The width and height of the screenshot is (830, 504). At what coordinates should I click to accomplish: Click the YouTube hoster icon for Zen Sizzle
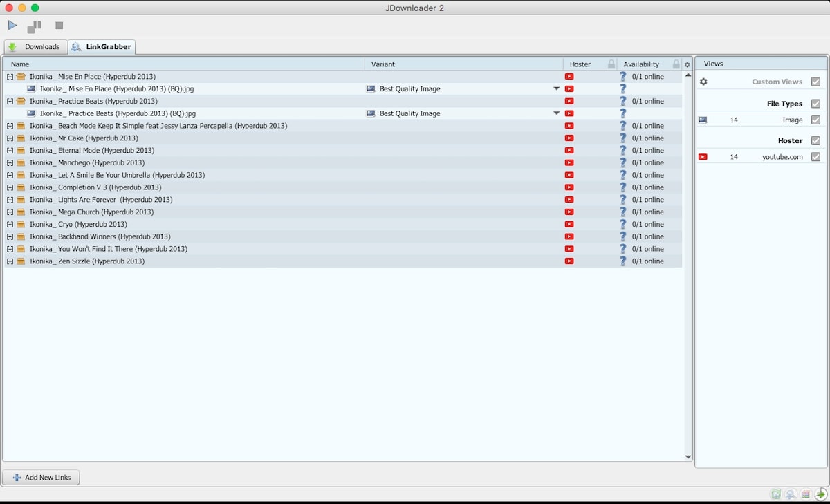pos(569,261)
